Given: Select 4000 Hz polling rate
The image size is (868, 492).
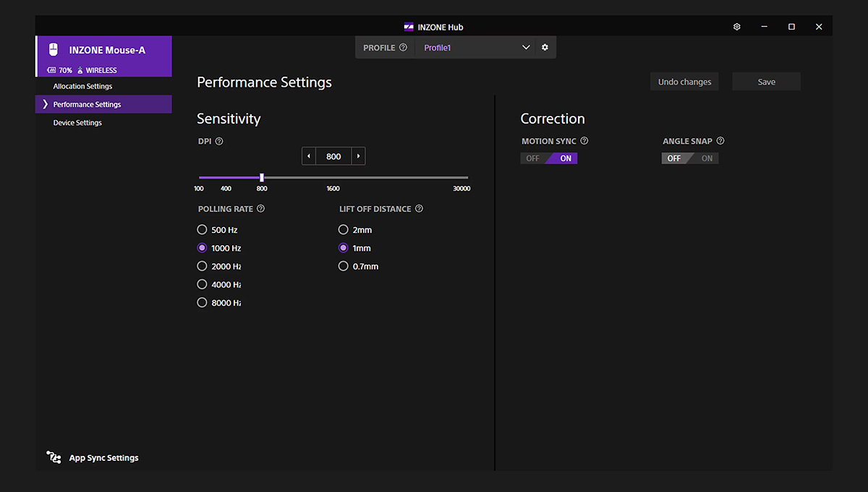Looking at the screenshot, I should pyautogui.click(x=202, y=284).
